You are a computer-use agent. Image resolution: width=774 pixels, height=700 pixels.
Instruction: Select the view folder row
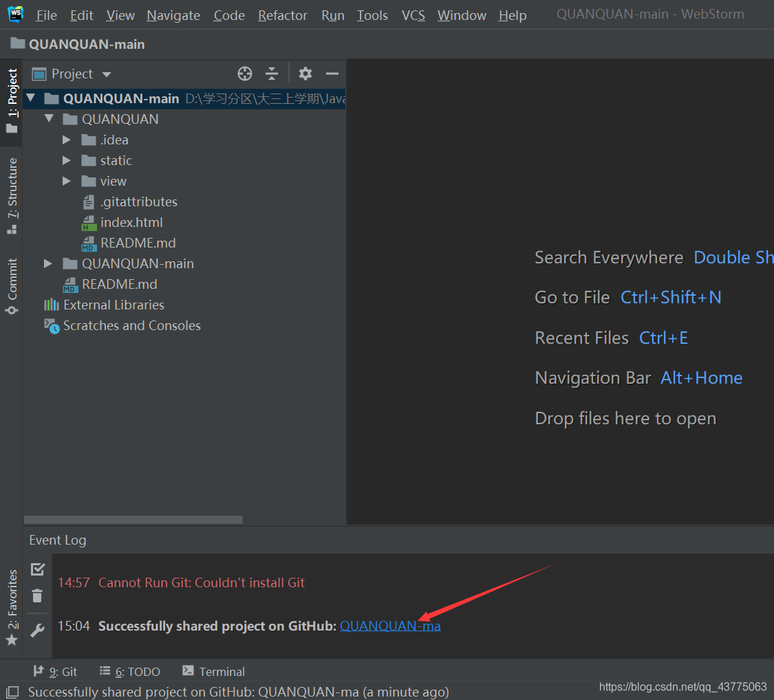pyautogui.click(x=184, y=181)
